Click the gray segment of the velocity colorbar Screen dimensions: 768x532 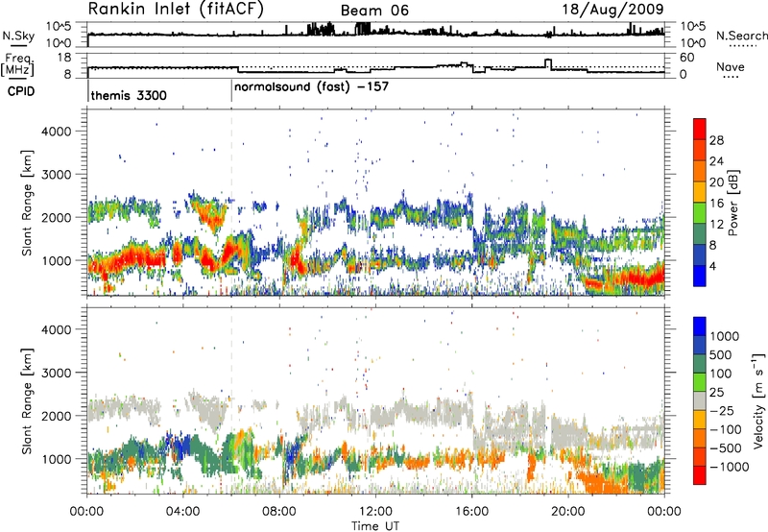(700, 401)
